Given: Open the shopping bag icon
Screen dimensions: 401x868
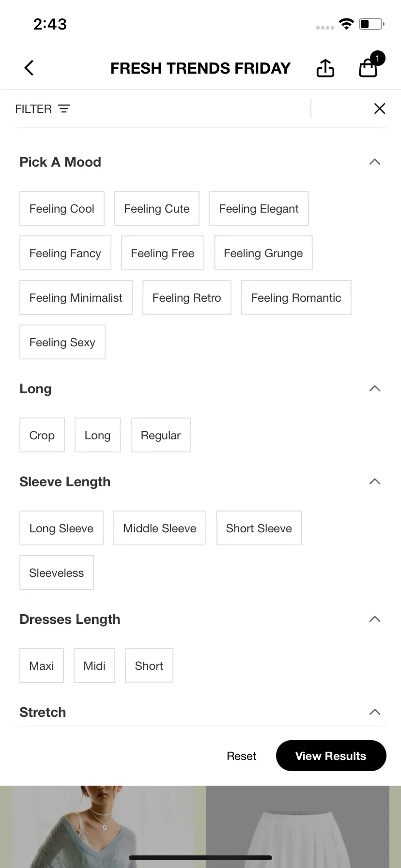Looking at the screenshot, I should (369, 67).
